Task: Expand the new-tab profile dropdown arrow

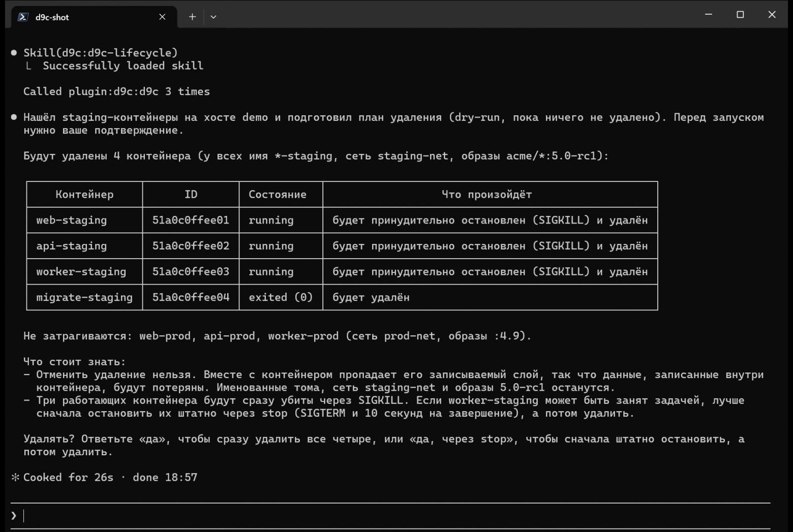Action: pyautogui.click(x=213, y=17)
